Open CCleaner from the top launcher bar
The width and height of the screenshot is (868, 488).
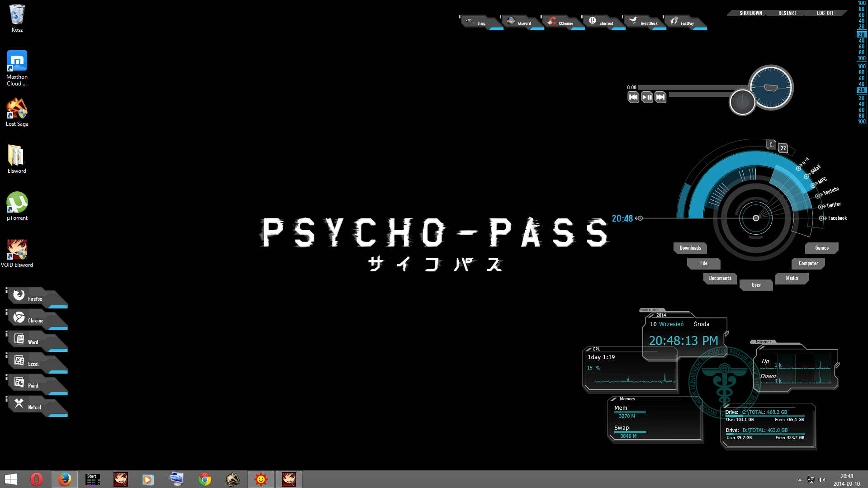coord(563,23)
